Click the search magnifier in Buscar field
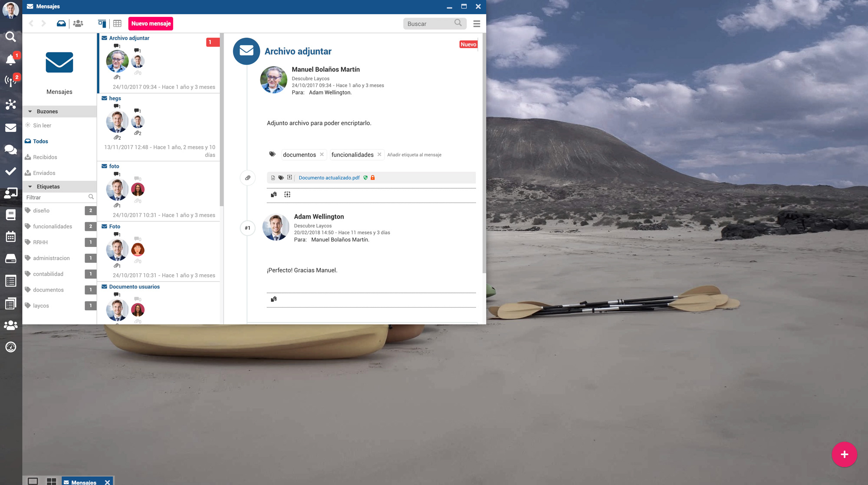The image size is (868, 485). (x=458, y=23)
